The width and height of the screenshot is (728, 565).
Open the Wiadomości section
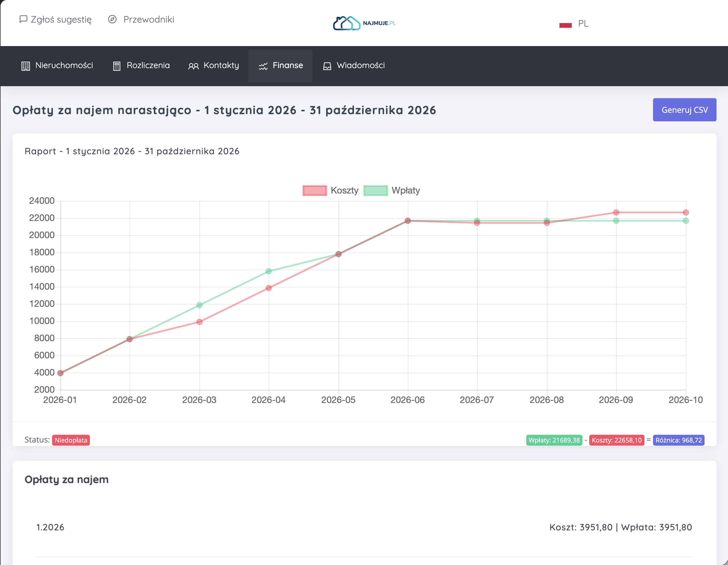(354, 66)
